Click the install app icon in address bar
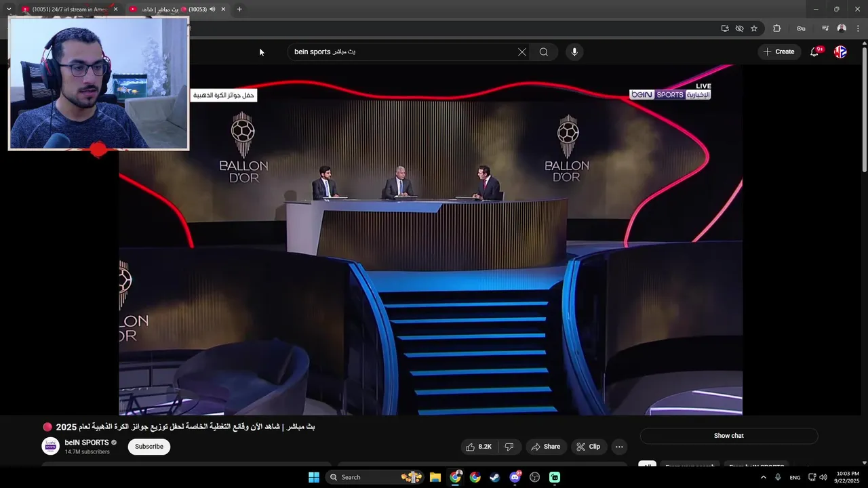Image resolution: width=868 pixels, height=488 pixels. pos(725,28)
